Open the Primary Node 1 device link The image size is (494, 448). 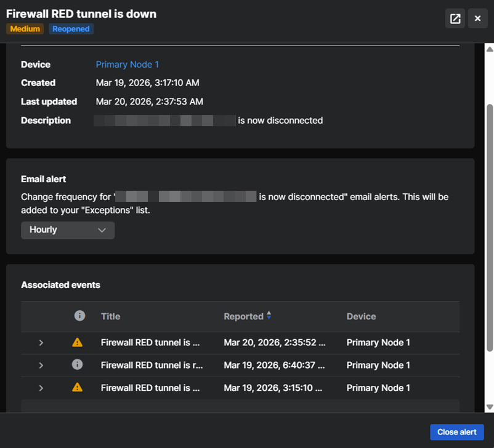point(128,65)
